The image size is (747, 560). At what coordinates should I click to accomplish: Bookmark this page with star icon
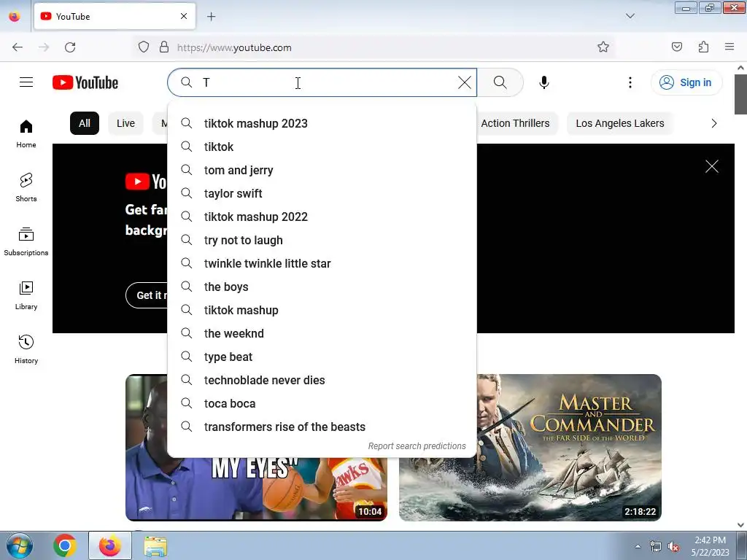[x=603, y=47]
